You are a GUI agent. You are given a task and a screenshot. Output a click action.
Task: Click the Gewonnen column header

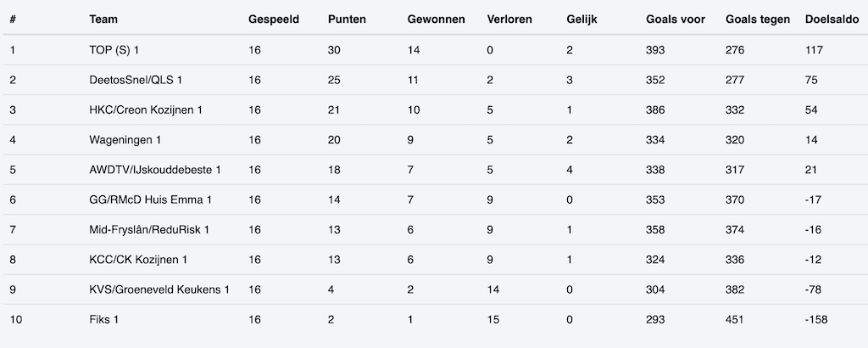click(436, 20)
